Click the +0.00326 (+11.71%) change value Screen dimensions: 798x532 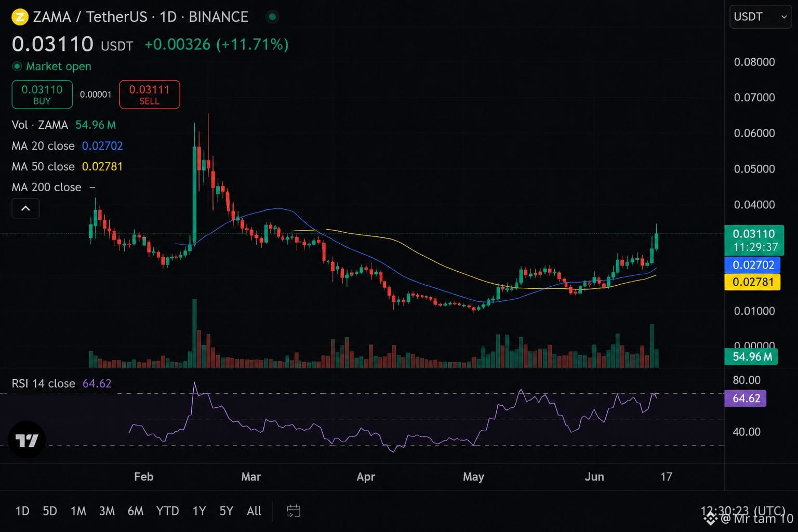coord(216,44)
